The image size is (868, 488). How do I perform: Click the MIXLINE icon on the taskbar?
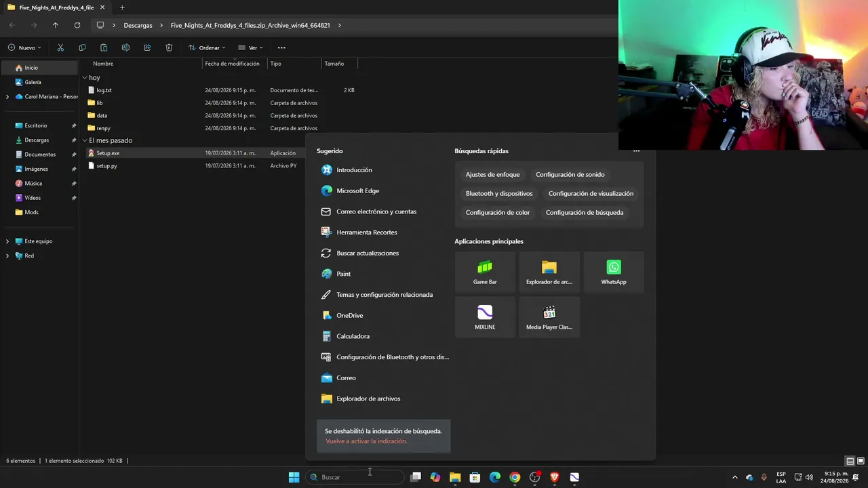coord(574,477)
